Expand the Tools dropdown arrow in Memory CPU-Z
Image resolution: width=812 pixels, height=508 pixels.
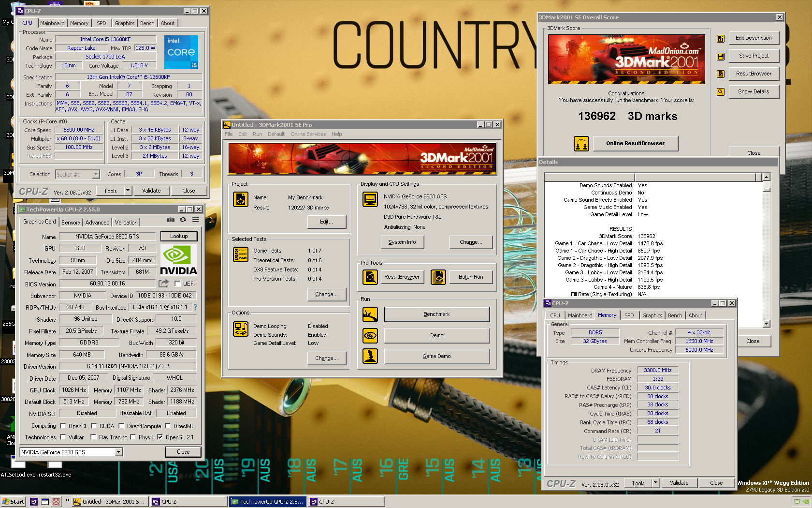(655, 483)
